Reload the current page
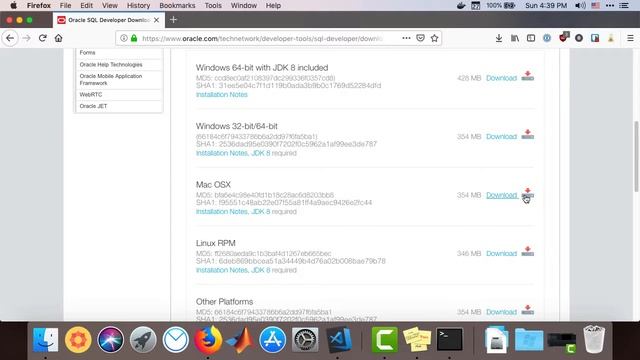 (42, 38)
